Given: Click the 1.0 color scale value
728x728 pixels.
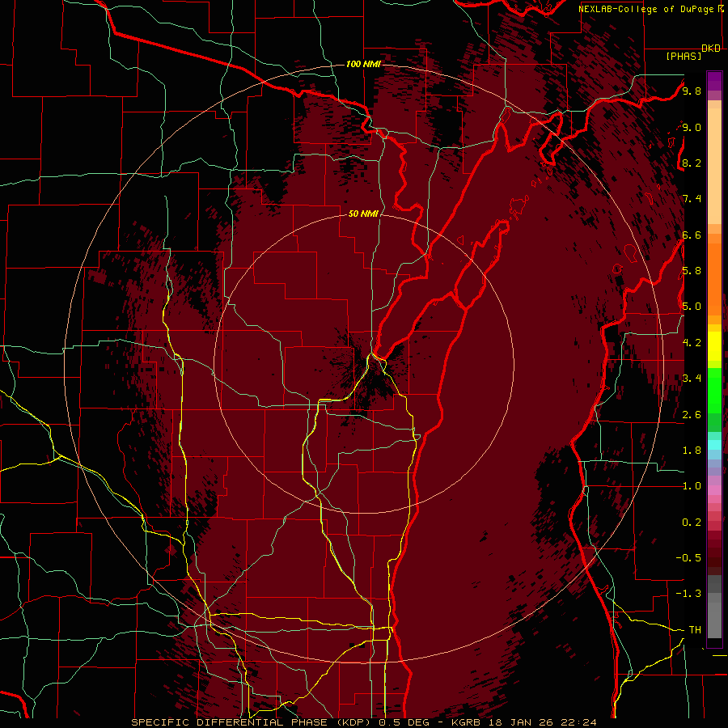Looking at the screenshot, I should point(692,486).
